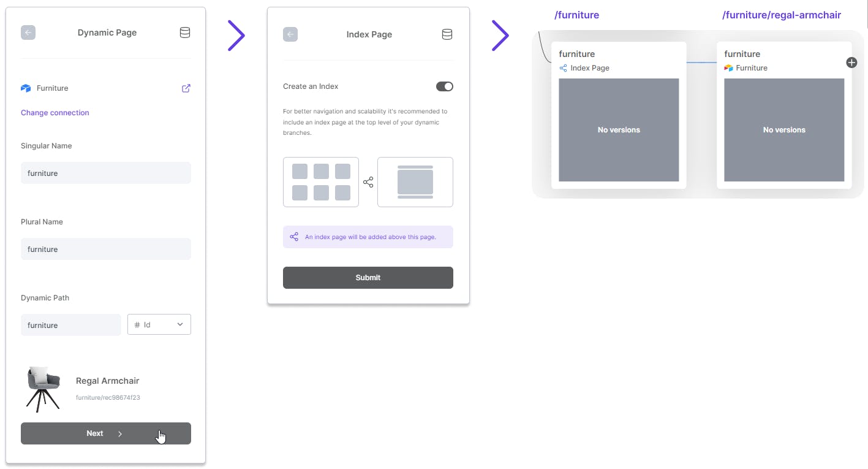
Task: Click the Submit button
Action: coord(368,278)
